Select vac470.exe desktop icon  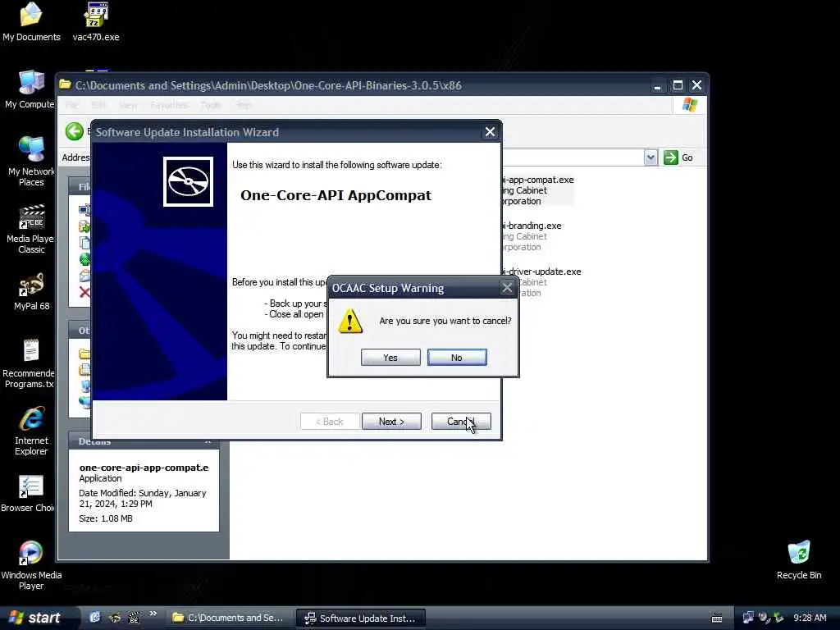(x=96, y=22)
